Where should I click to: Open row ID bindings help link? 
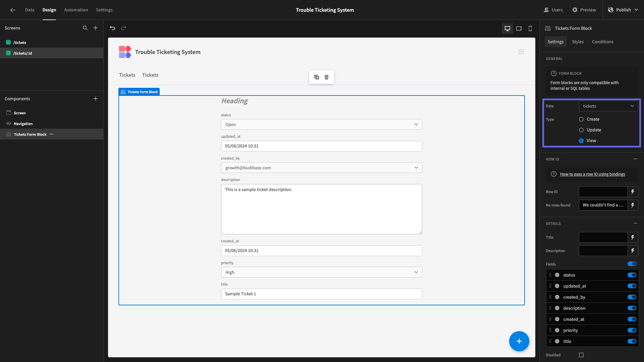[x=592, y=174]
